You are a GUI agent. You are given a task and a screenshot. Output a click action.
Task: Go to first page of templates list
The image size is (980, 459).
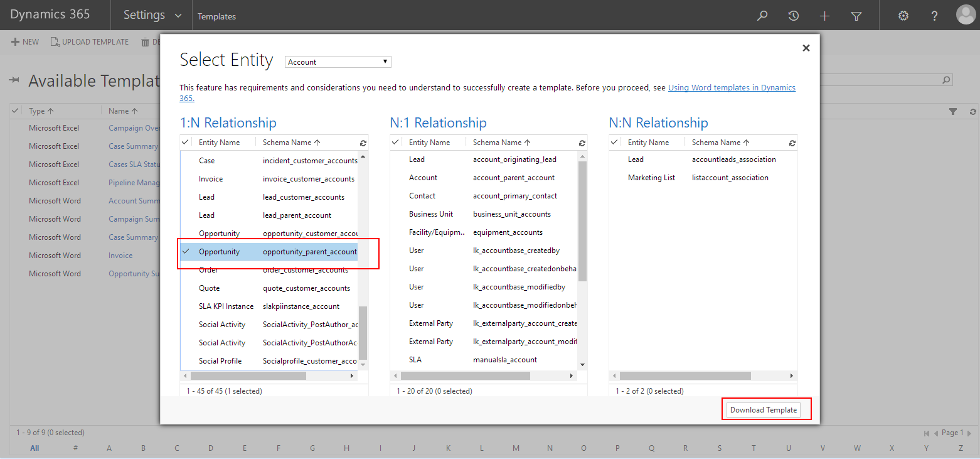point(927,433)
